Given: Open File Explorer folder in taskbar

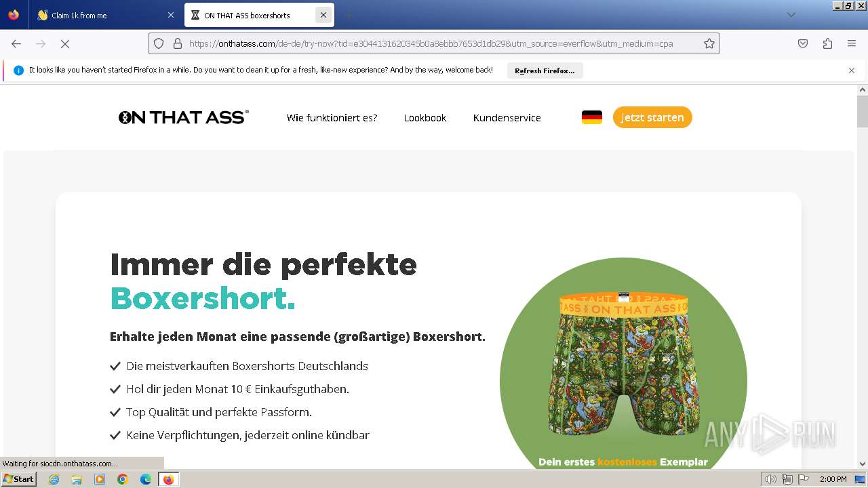Looking at the screenshot, I should pos(77,479).
